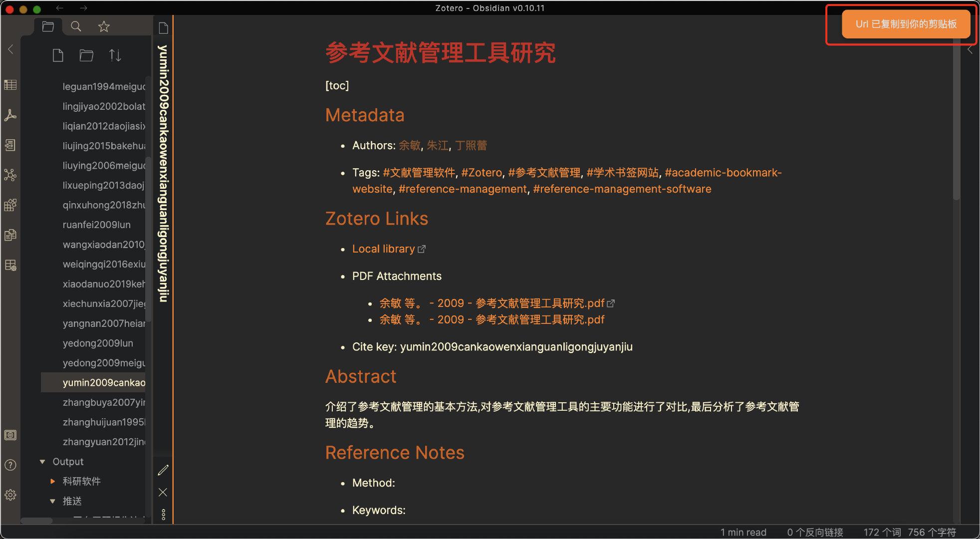
Task: Click the Zotero Links heading
Action: coord(377,219)
